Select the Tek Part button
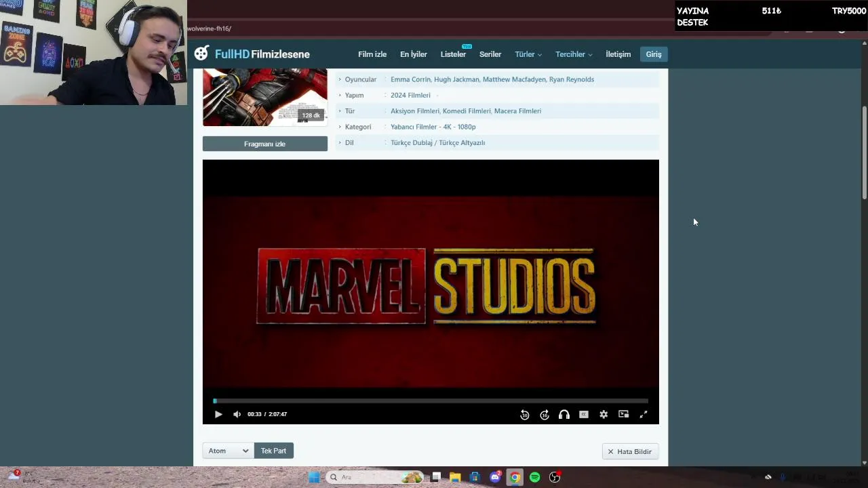868x488 pixels. tap(274, 451)
